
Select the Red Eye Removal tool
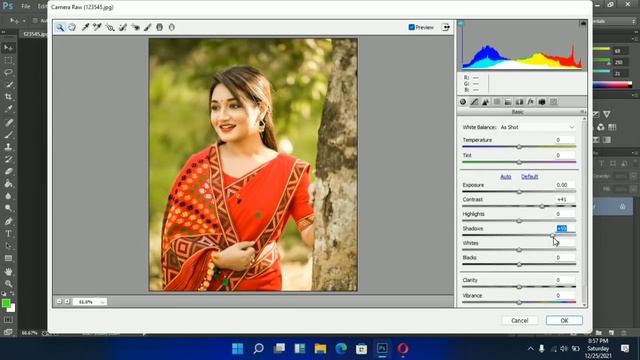135,27
